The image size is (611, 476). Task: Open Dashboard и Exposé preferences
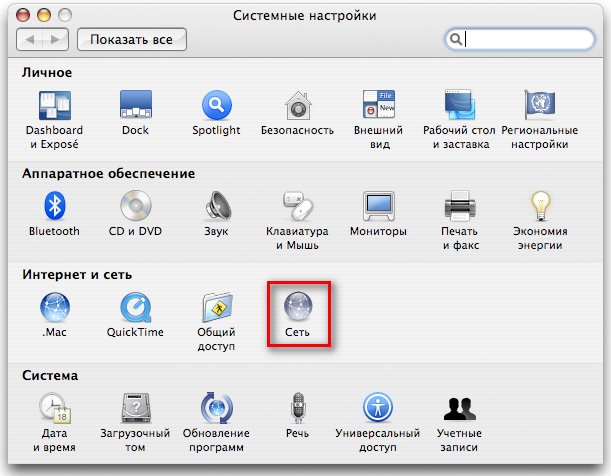(54, 105)
